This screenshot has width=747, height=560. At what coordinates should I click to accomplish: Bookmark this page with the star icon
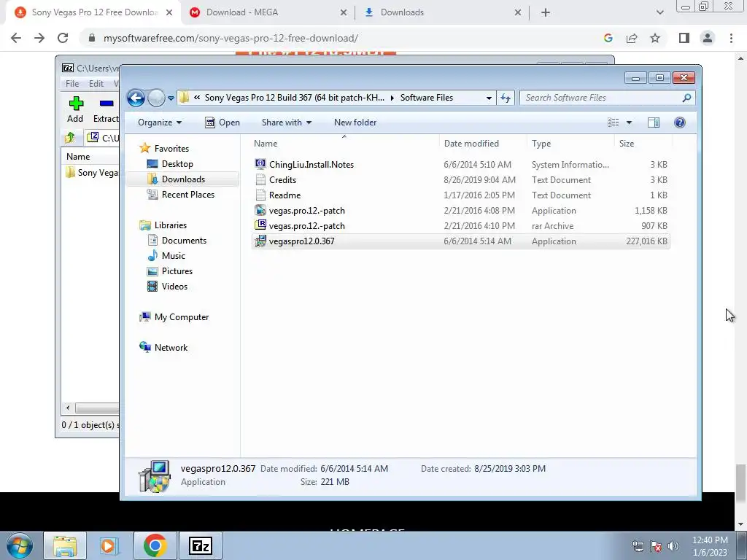[x=655, y=38]
